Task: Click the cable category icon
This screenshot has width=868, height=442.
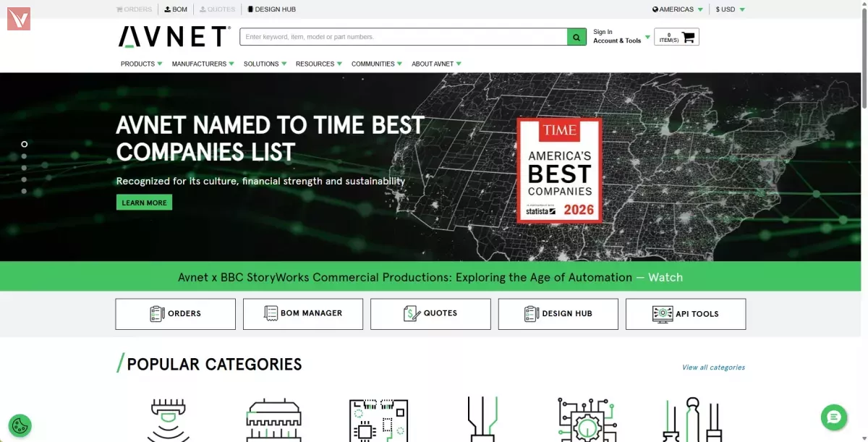Action: (482, 420)
